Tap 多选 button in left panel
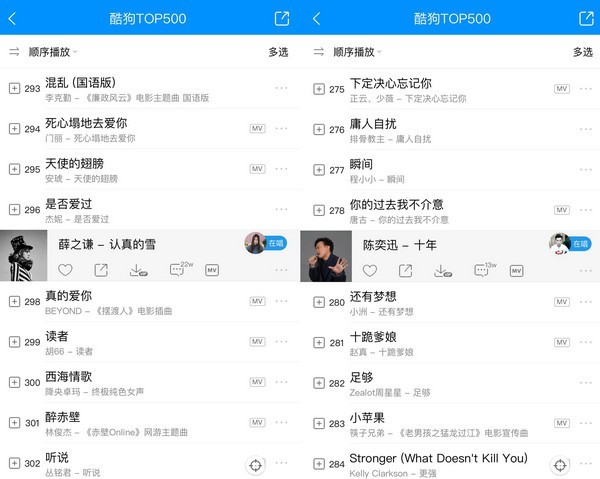 click(x=278, y=52)
